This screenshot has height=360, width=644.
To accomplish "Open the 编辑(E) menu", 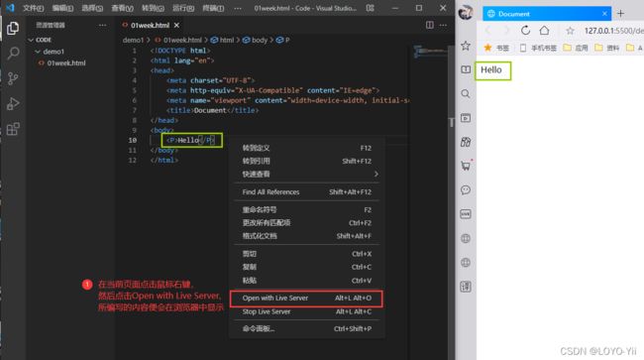I will [x=62, y=8].
